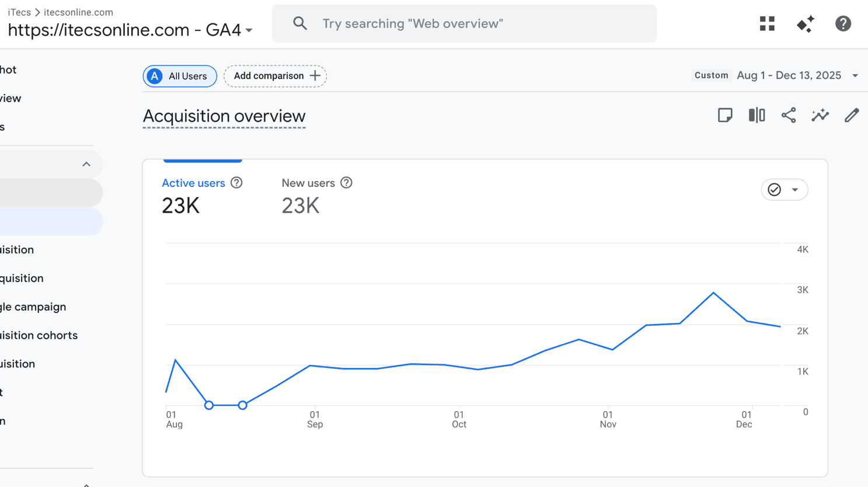Click the pencil icon to customize the report
The width and height of the screenshot is (868, 487).
[x=852, y=115]
